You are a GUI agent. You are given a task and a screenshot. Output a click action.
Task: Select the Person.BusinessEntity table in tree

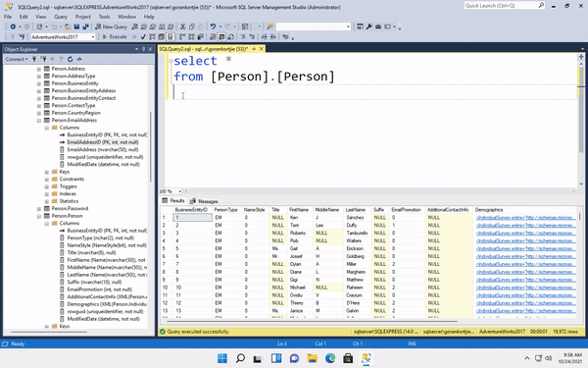[x=75, y=83]
